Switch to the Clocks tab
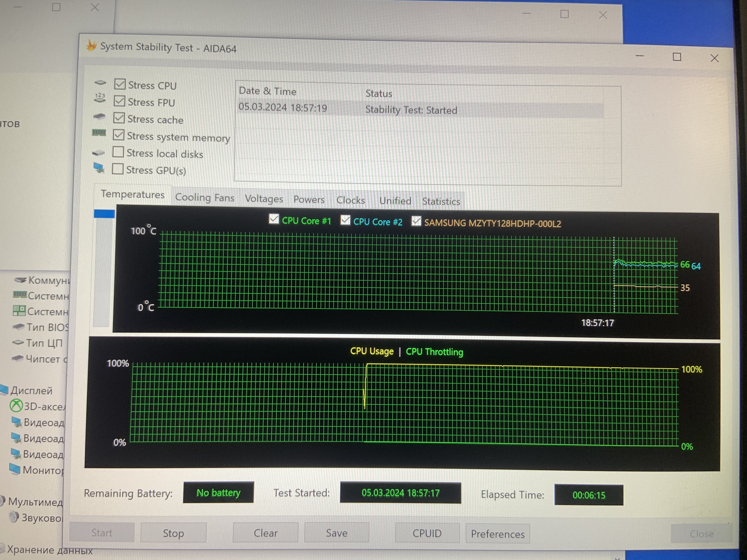The height and width of the screenshot is (560, 747). point(351,200)
